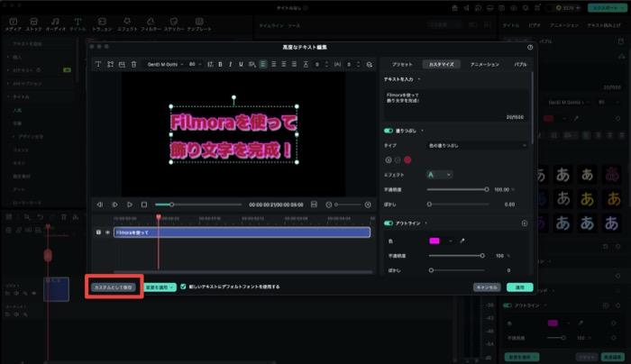Switch to the Preset (プリセット) tab
Image resolution: width=631 pixels, height=364 pixels.
pos(402,64)
